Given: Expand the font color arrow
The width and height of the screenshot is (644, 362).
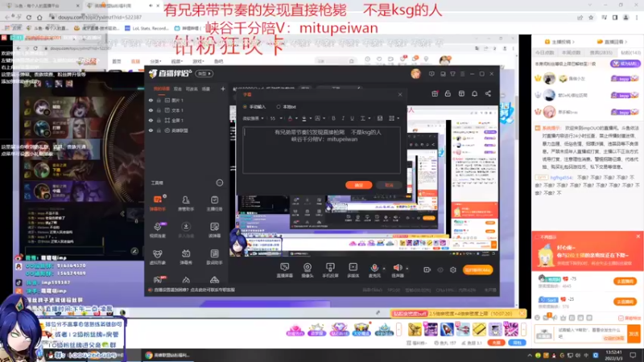Looking at the screenshot, I should (296, 118).
